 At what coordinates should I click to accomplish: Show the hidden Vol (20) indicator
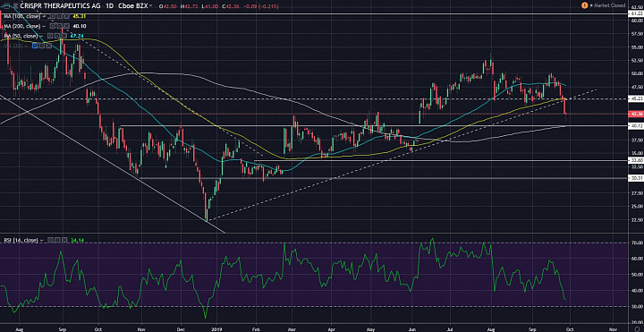pos(35,46)
